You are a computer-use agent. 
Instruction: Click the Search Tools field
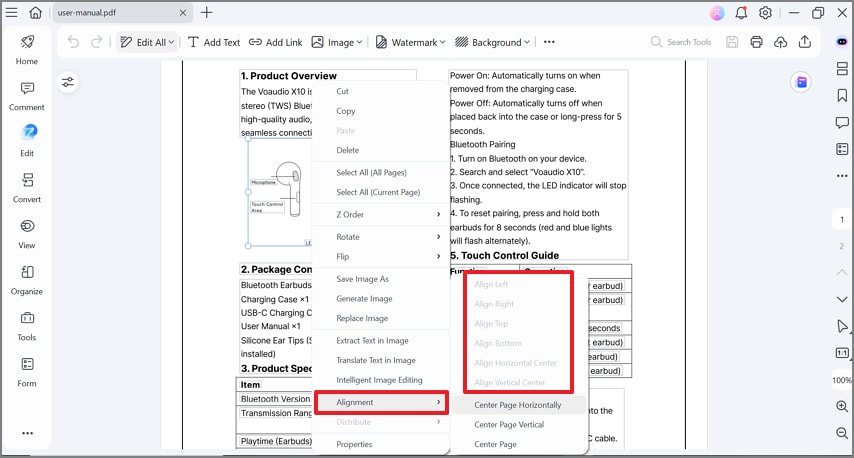point(681,42)
